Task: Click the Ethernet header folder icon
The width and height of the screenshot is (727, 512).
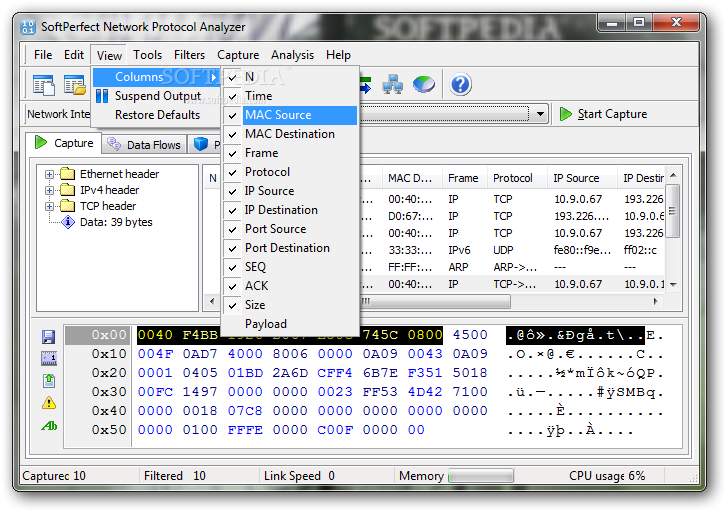Action: (68, 174)
